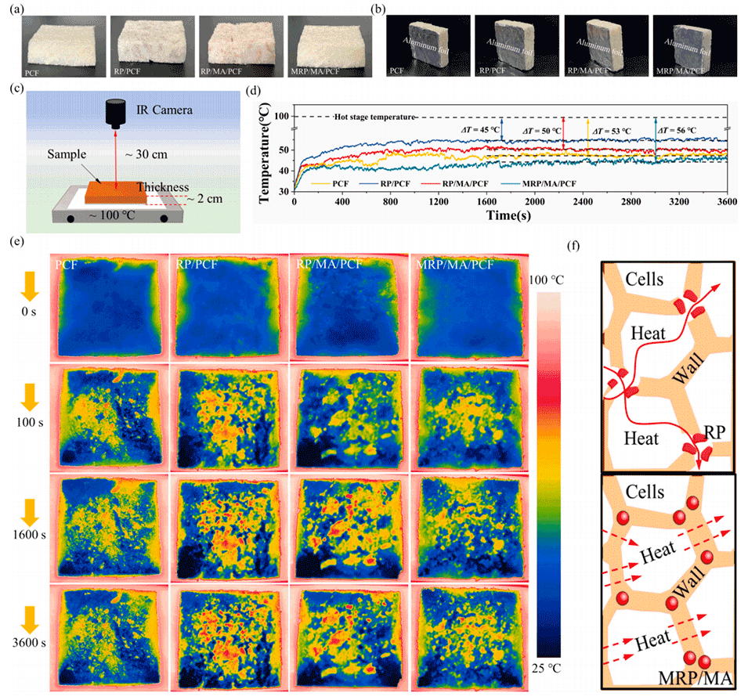
Task: Click the orange arrow above 1600 s
Action: tap(29, 496)
